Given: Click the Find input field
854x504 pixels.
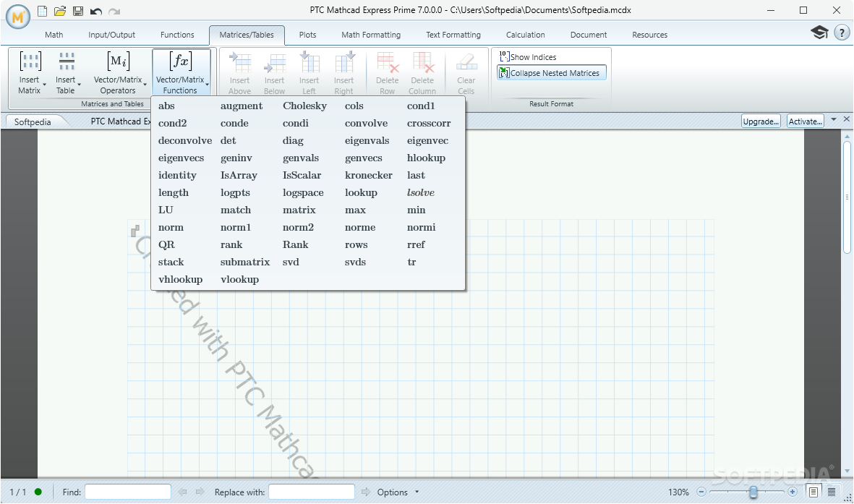Looking at the screenshot, I should pyautogui.click(x=128, y=492).
